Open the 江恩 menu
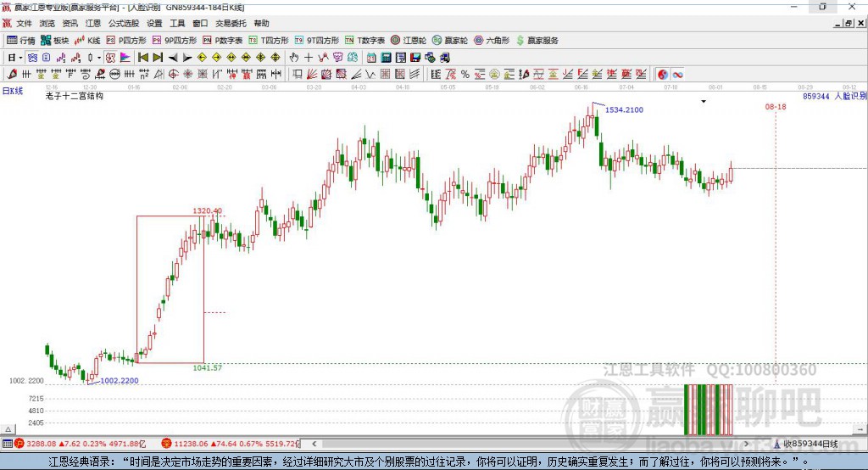Viewport: 868px width, 470px height. (x=93, y=23)
